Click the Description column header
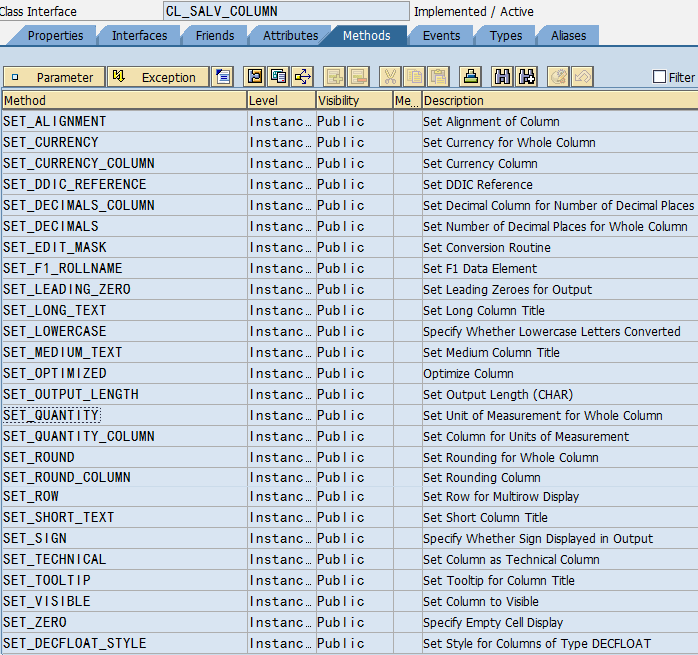The image size is (698, 655). coord(560,100)
